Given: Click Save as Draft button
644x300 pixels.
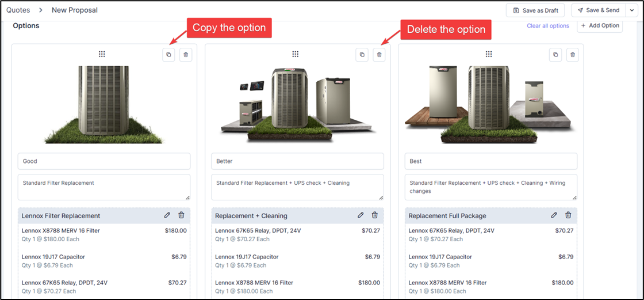Looking at the screenshot, I should point(535,10).
